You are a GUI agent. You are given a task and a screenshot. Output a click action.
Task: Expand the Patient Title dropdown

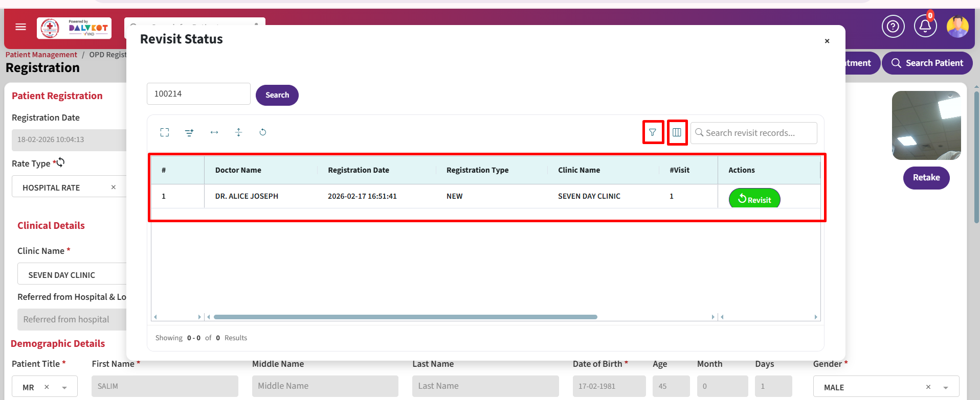(64, 387)
